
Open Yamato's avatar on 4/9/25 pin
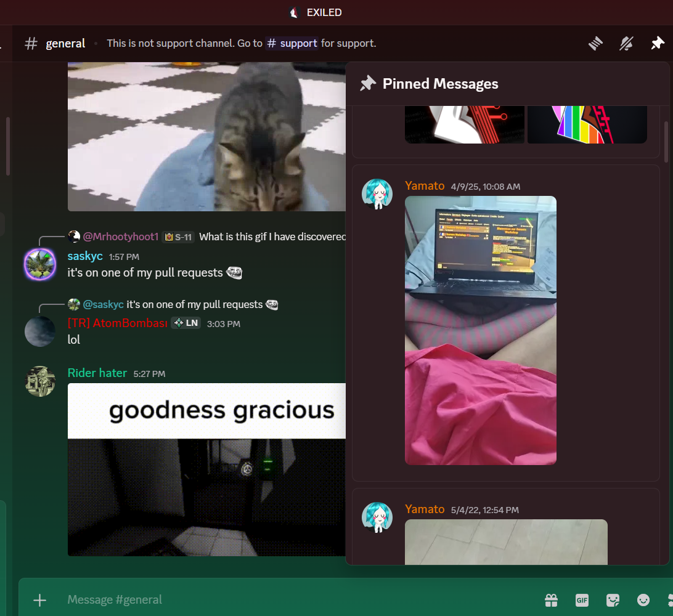pos(377,194)
